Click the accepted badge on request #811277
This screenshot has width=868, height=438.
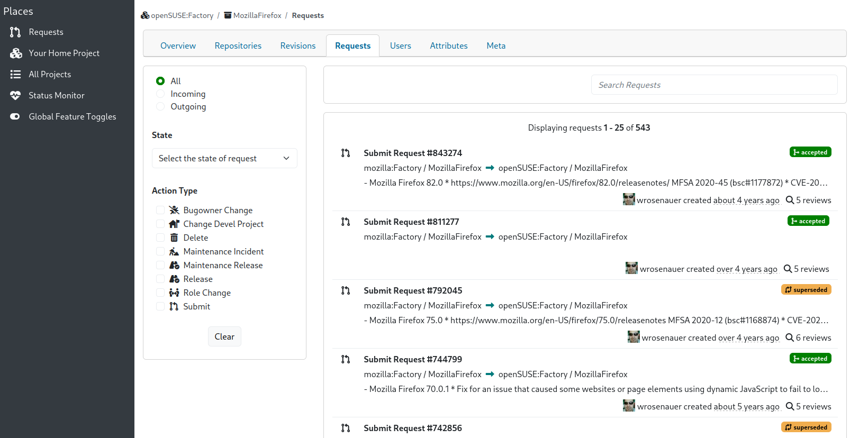point(808,221)
